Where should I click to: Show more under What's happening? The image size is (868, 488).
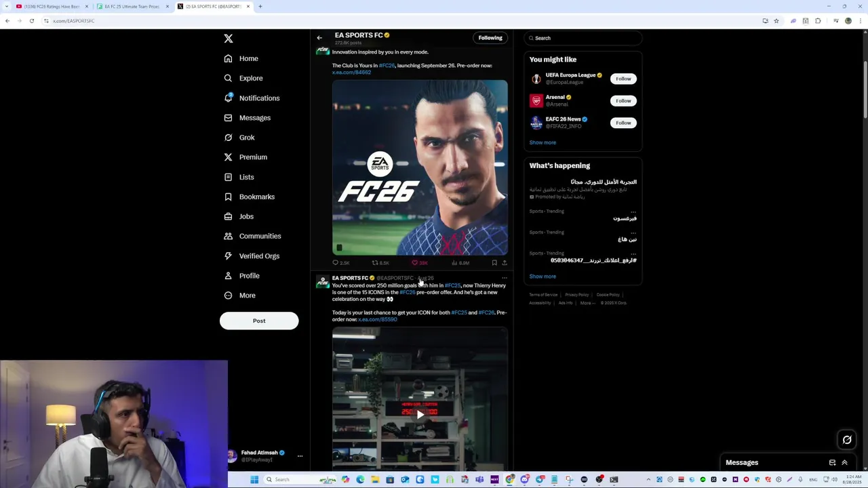click(542, 277)
